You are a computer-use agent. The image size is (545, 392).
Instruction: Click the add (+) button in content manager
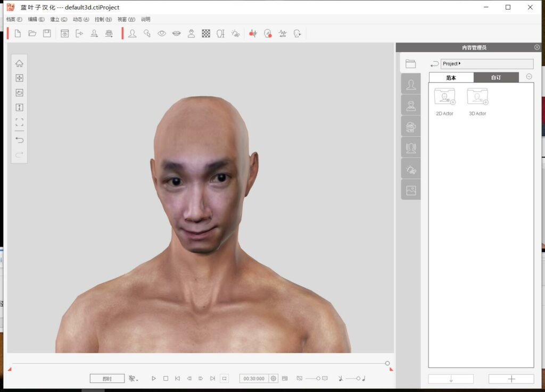pos(511,379)
